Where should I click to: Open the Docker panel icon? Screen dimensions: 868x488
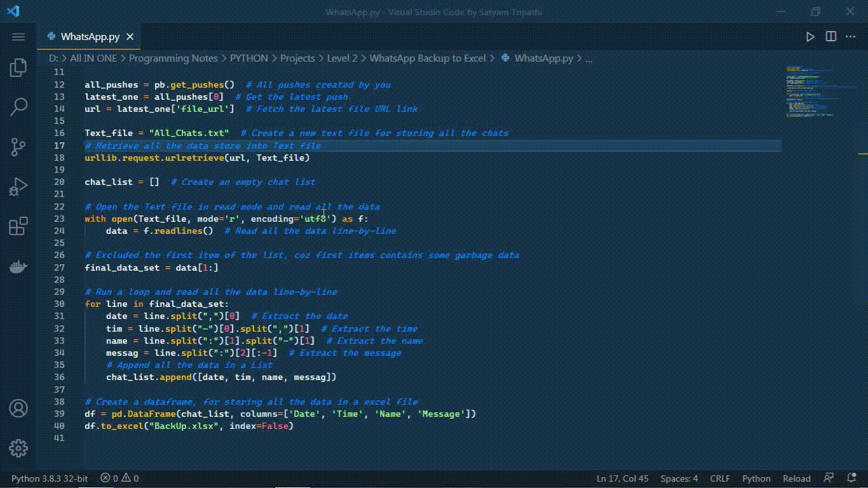(x=18, y=267)
